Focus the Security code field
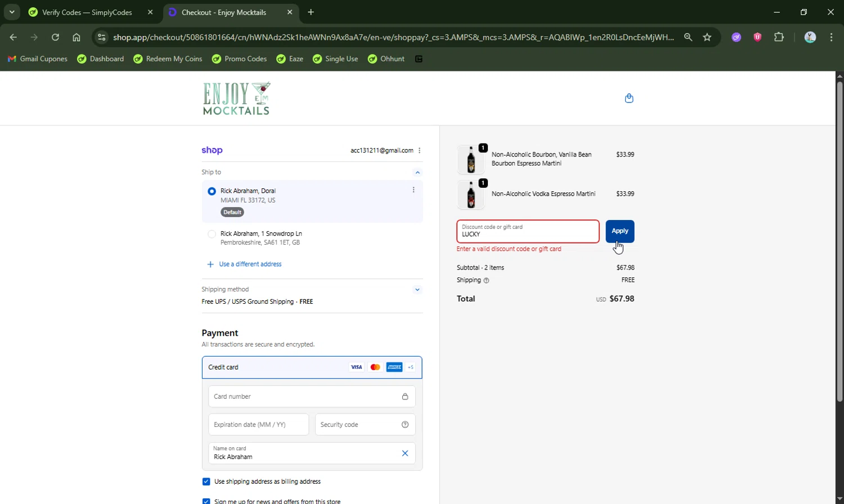This screenshot has width=844, height=504. pos(365,425)
